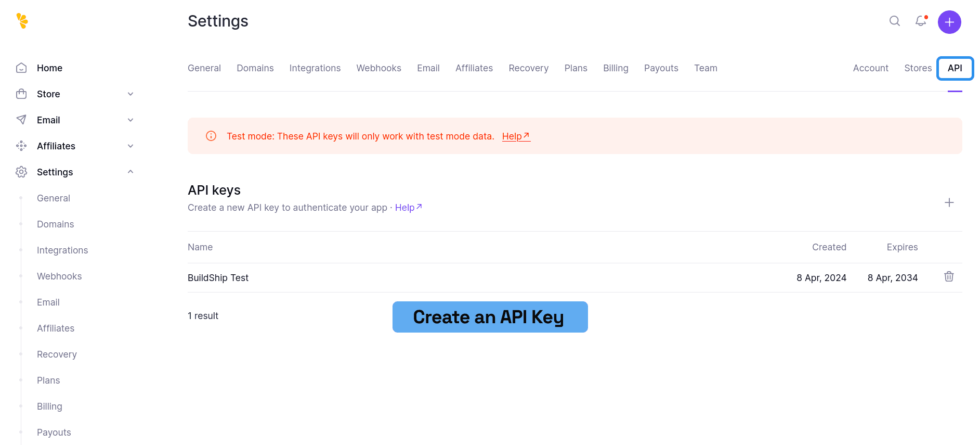The height and width of the screenshot is (445, 980).
Task: Expand the Email sidebar section
Action: 130,120
